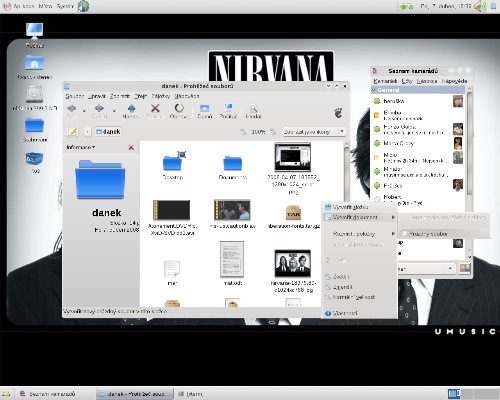The image size is (500, 400).
Task: Click the Stop (Zastavit) red X icon
Action: 155,108
